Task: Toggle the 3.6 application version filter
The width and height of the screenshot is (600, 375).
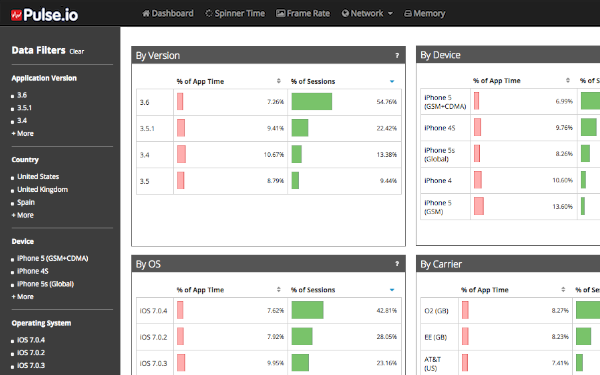Action: [22, 95]
